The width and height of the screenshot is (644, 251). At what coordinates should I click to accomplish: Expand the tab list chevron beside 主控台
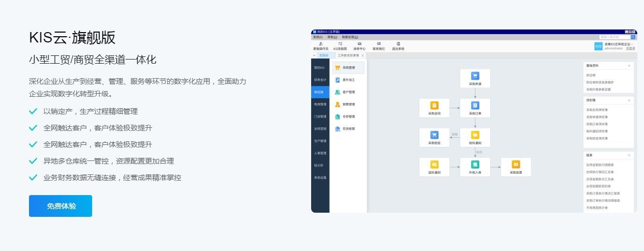314,55
